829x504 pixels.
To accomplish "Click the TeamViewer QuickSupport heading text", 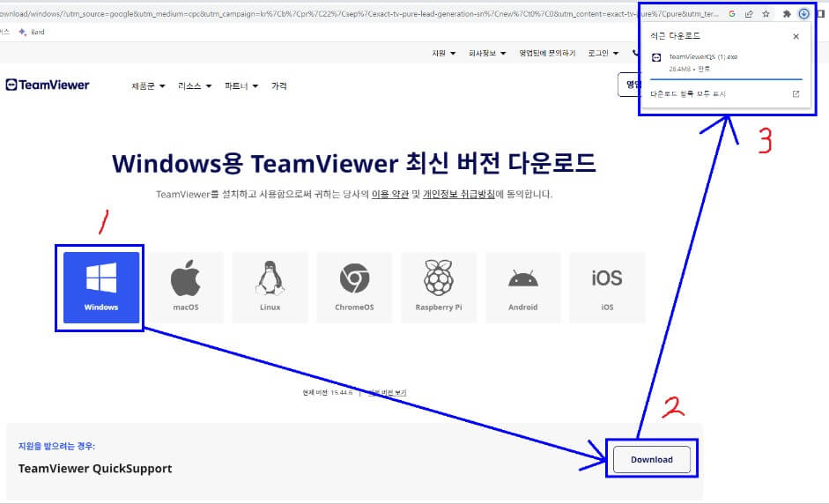I will tap(95, 469).
